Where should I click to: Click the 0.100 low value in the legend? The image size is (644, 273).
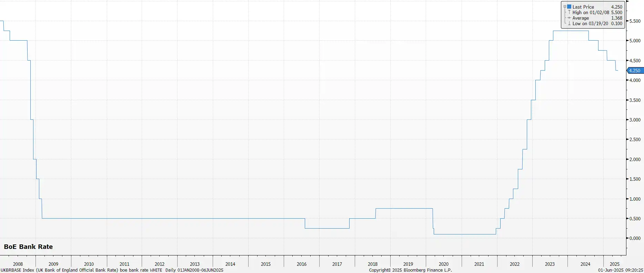pos(617,23)
